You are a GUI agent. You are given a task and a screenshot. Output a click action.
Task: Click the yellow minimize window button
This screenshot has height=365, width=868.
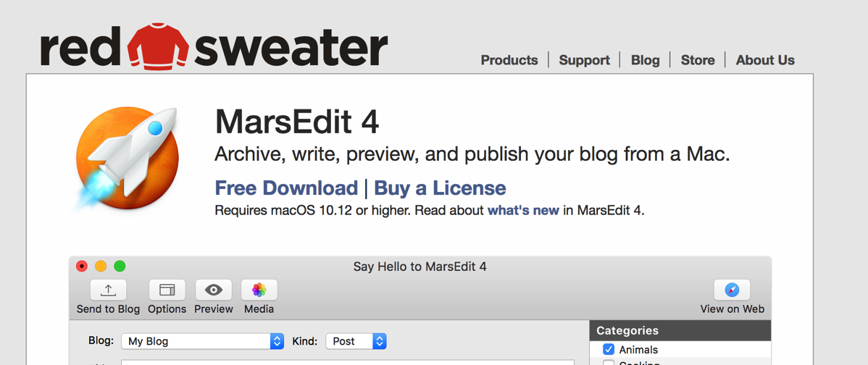point(101,267)
